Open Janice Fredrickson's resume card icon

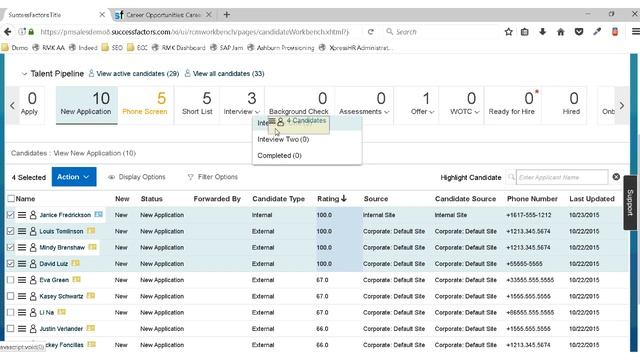click(98, 214)
